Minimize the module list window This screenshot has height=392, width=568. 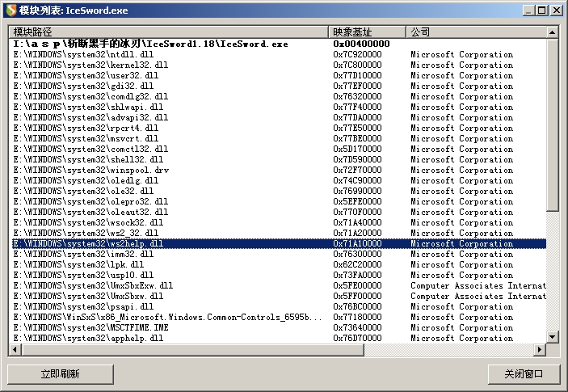[x=529, y=11]
